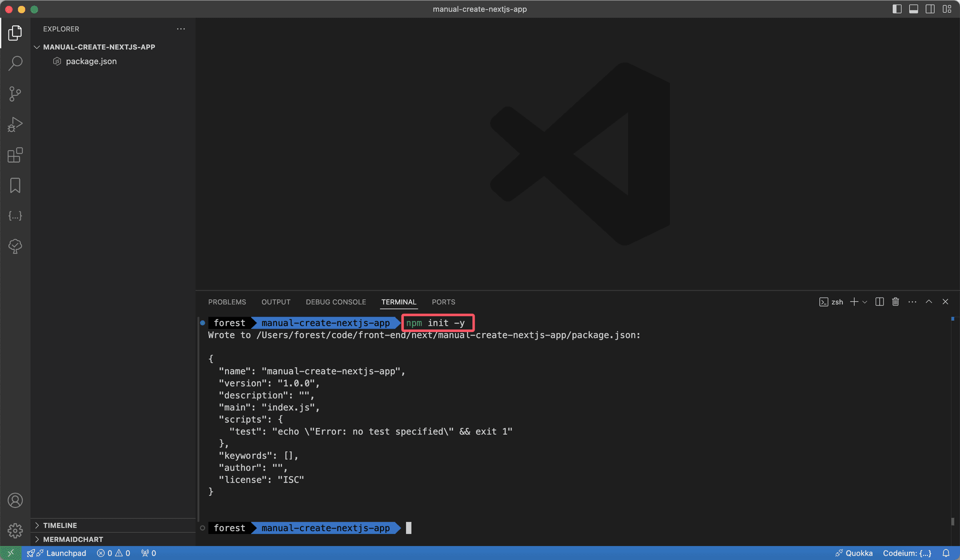
Task: Open the Run and Debug view
Action: (15, 124)
